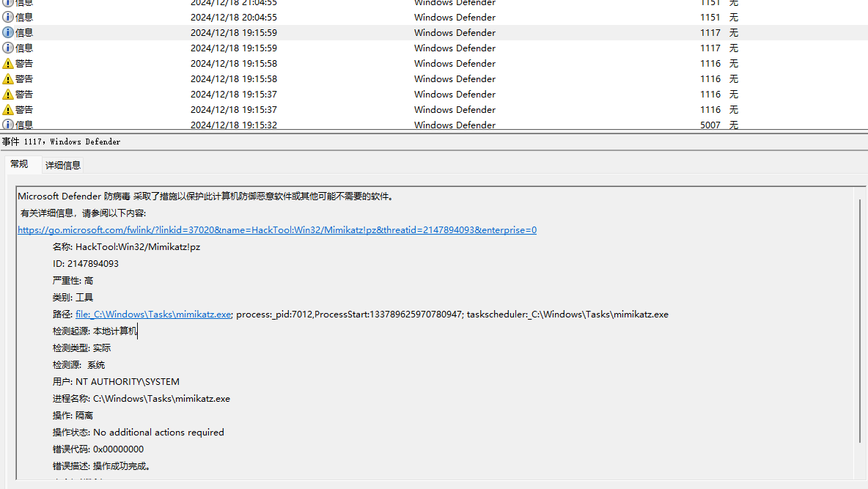Image resolution: width=868 pixels, height=489 pixels.
Task: Click the 无 task category in the 5007 row
Action: pos(734,125)
